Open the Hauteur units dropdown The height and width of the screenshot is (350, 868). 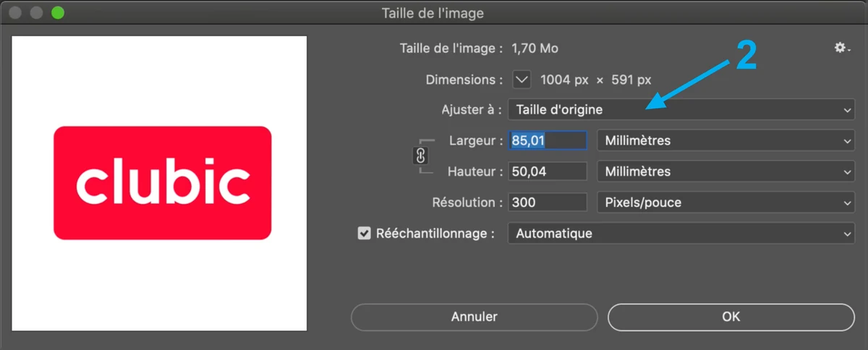coord(726,171)
